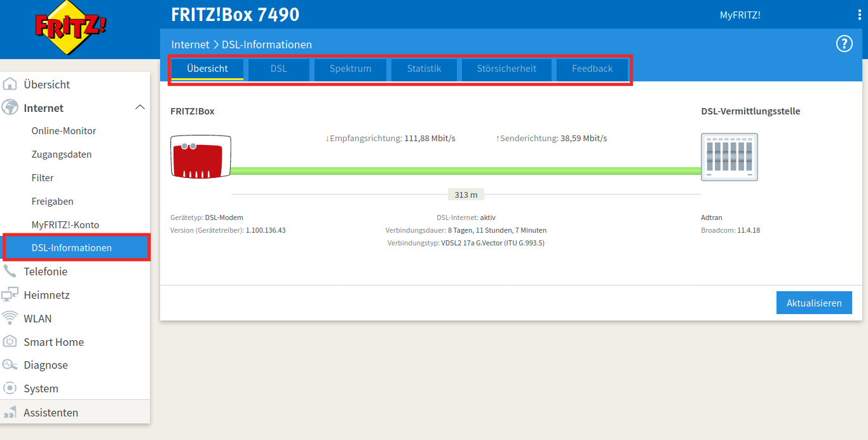Navigate via the Internet breadcrumb link
This screenshot has width=868, height=440.
tap(190, 44)
